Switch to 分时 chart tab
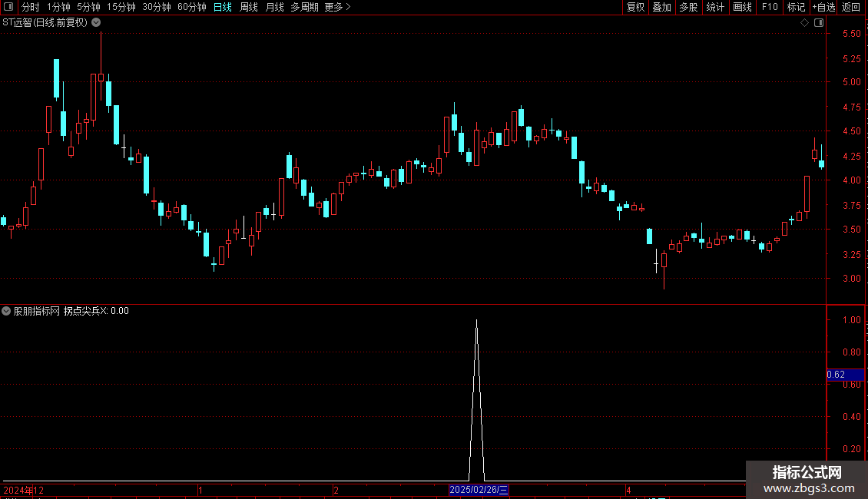Screen dimensions: 868x499 31,7
